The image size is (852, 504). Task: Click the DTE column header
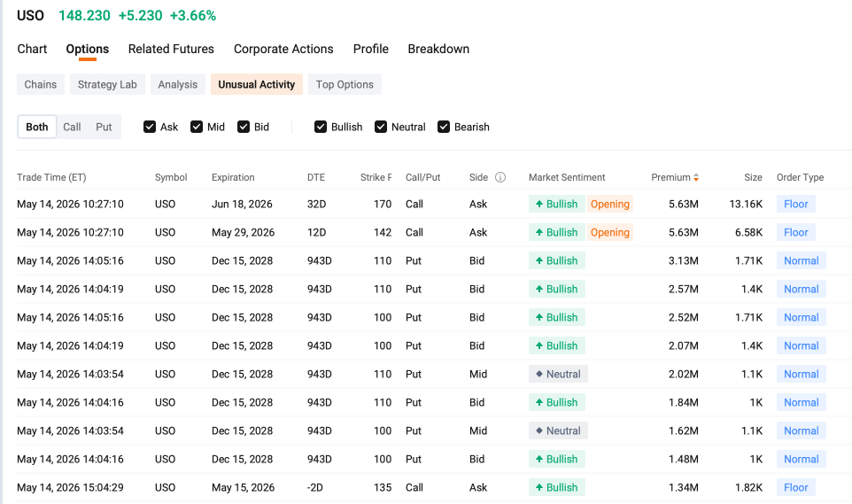(x=316, y=177)
